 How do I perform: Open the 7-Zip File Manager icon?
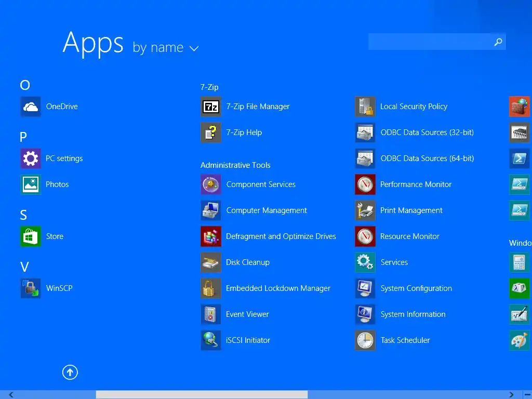[211, 107]
